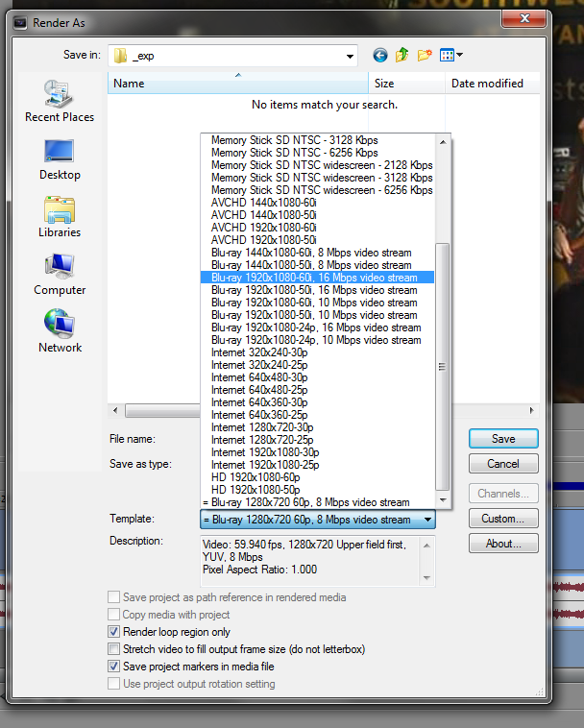Screen dimensions: 584x728
Task: Go up one folder level
Action: pyautogui.click(x=402, y=56)
